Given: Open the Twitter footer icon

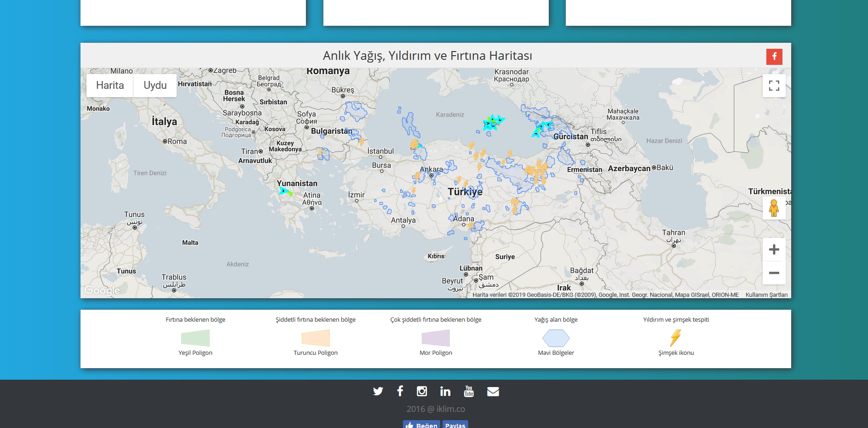Looking at the screenshot, I should tap(378, 391).
